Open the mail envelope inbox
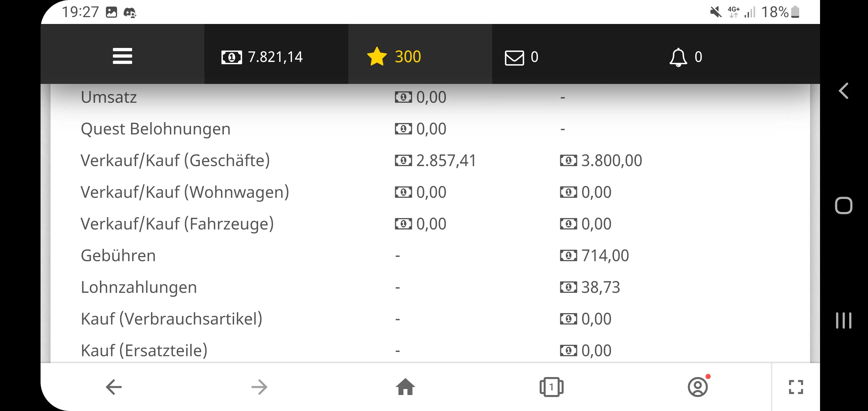The width and height of the screenshot is (868, 411). pyautogui.click(x=514, y=57)
